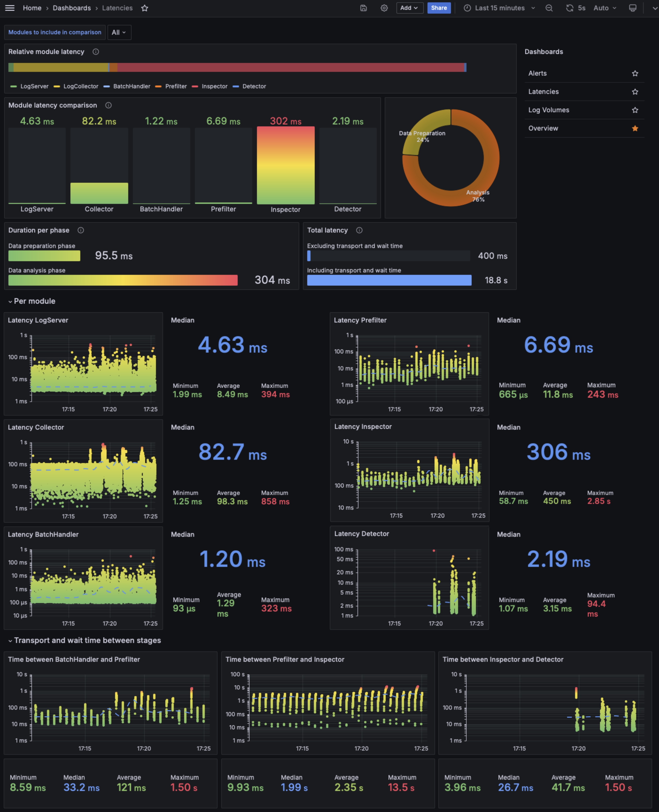Click Including transport and wait time bar
The image size is (659, 812).
tap(389, 280)
